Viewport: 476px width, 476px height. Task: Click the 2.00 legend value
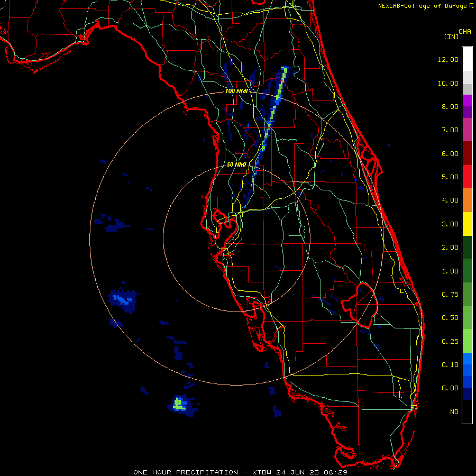(x=450, y=248)
